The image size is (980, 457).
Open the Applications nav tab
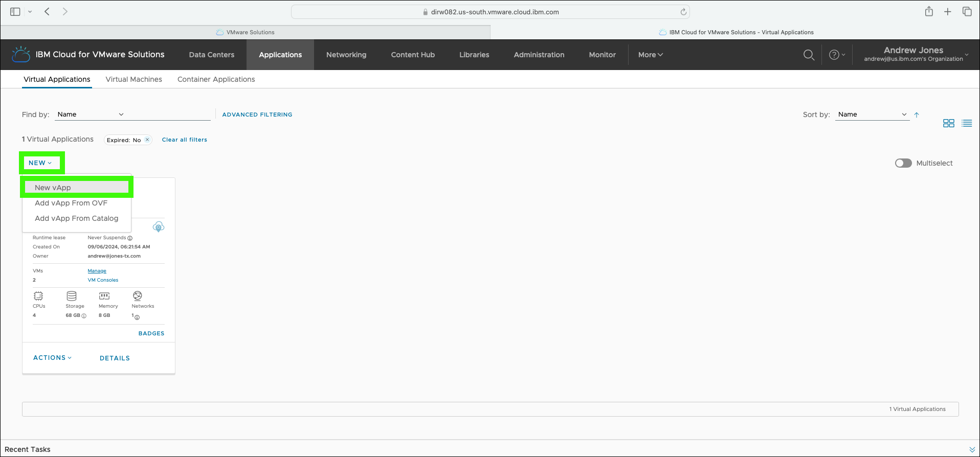280,55
